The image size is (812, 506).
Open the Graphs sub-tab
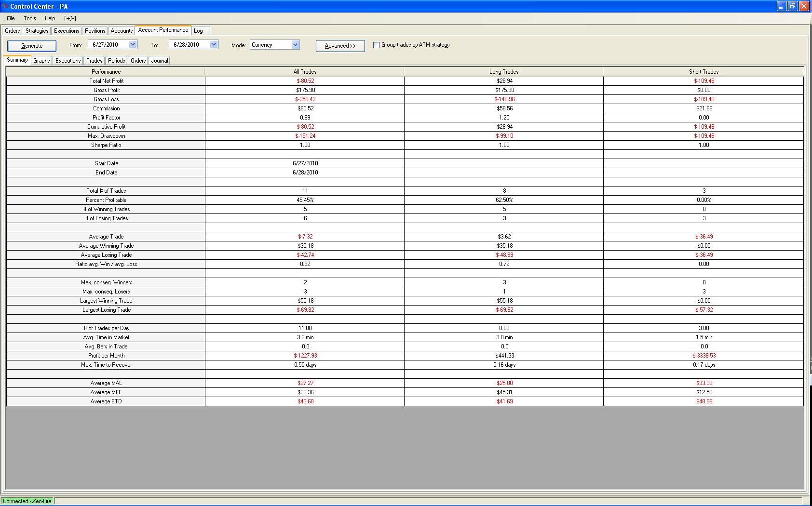42,61
